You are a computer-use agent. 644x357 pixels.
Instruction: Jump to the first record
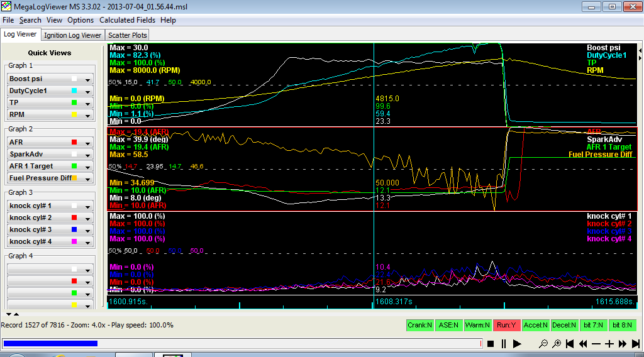click(570, 344)
